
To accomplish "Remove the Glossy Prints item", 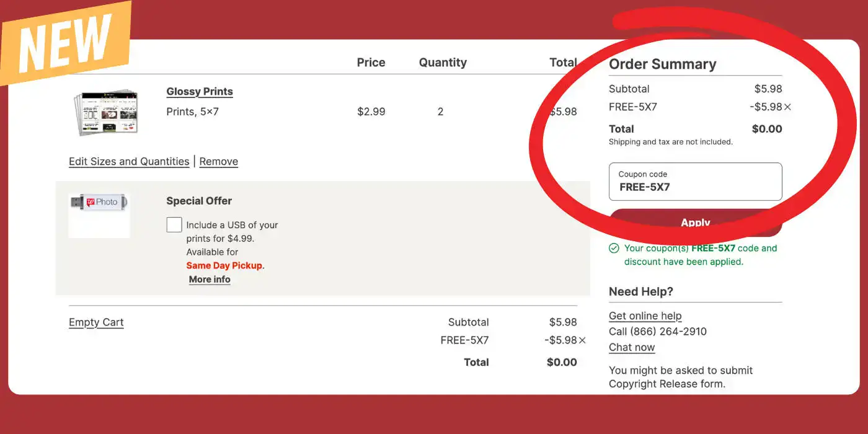I will (219, 161).
